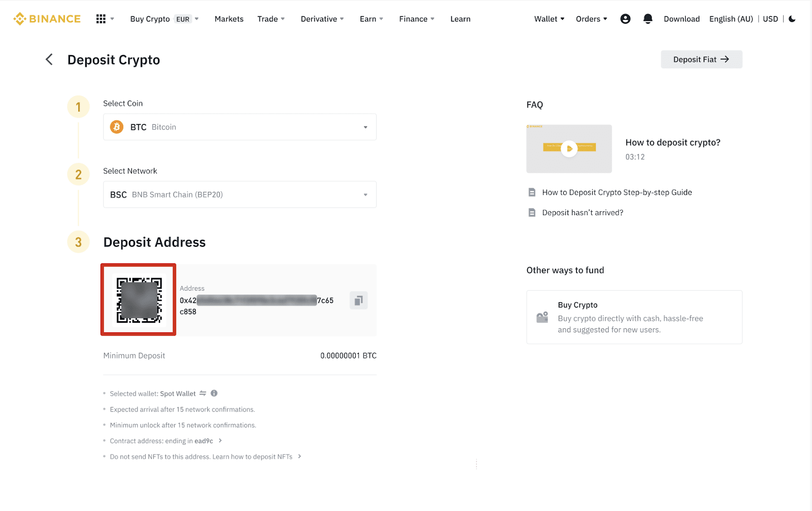
Task: Open the Select Network BSC dropdown
Action: tap(240, 194)
